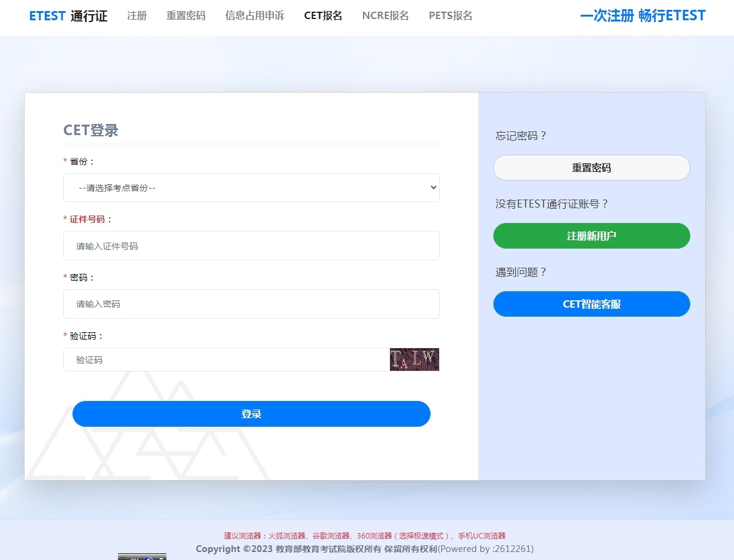This screenshot has height=560, width=734.
Task: Click the 重置密码 button in the sidebar
Action: [x=591, y=168]
